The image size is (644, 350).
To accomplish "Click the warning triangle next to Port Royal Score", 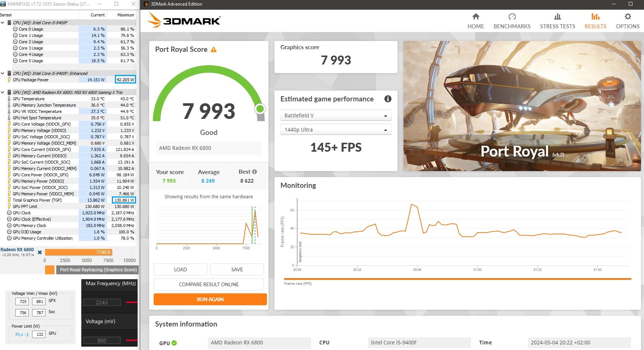I will pos(214,50).
